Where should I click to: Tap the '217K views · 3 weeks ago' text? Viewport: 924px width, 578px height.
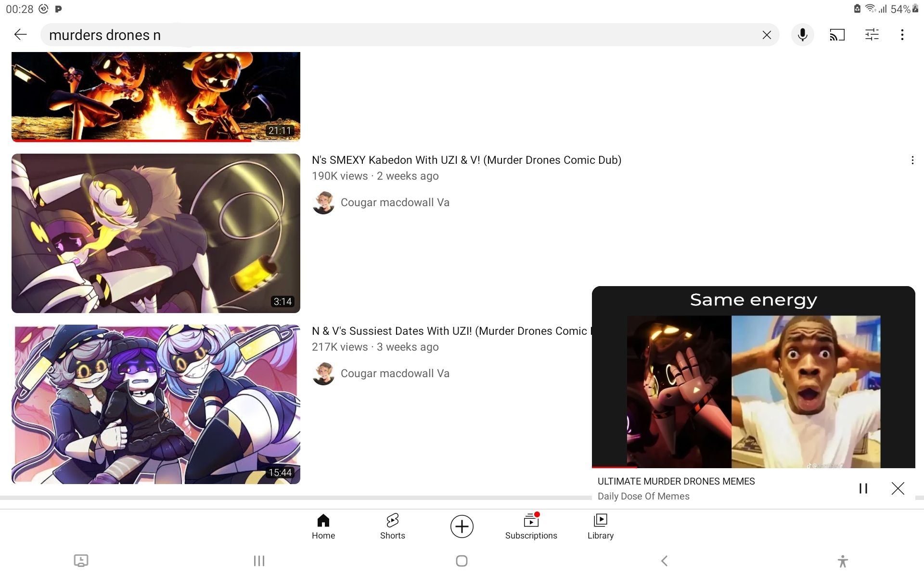375,347
